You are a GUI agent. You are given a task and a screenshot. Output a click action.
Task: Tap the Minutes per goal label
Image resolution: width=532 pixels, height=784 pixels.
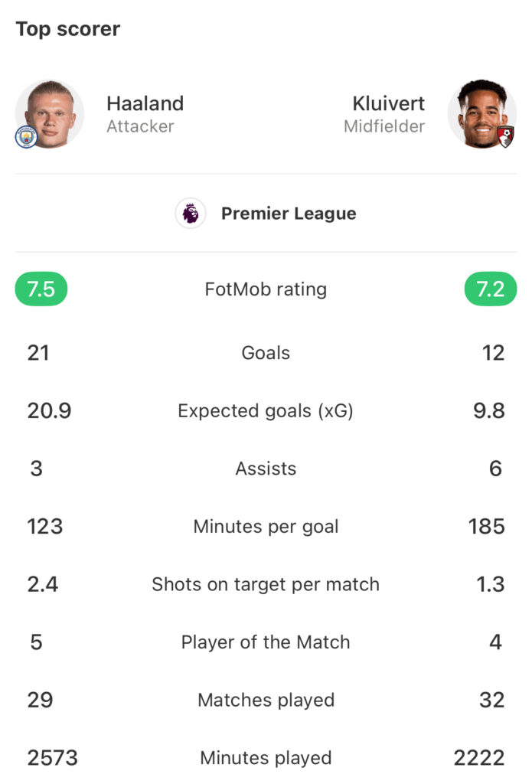coord(266,527)
